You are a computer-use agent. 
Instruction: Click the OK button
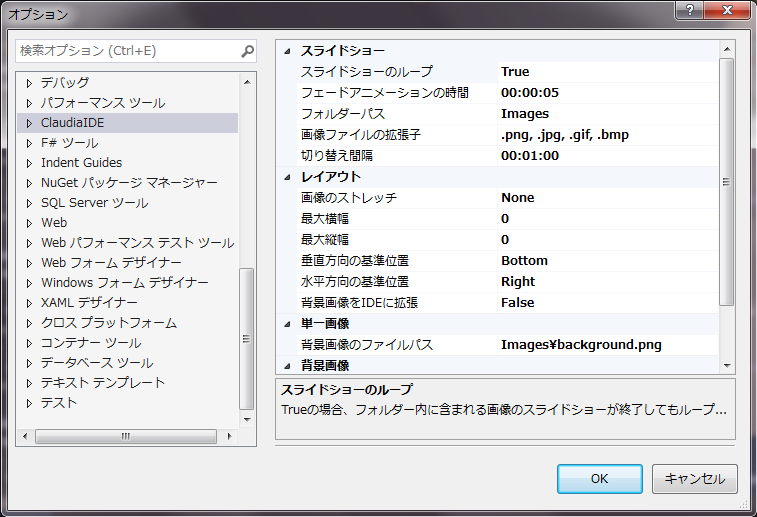tap(599, 479)
